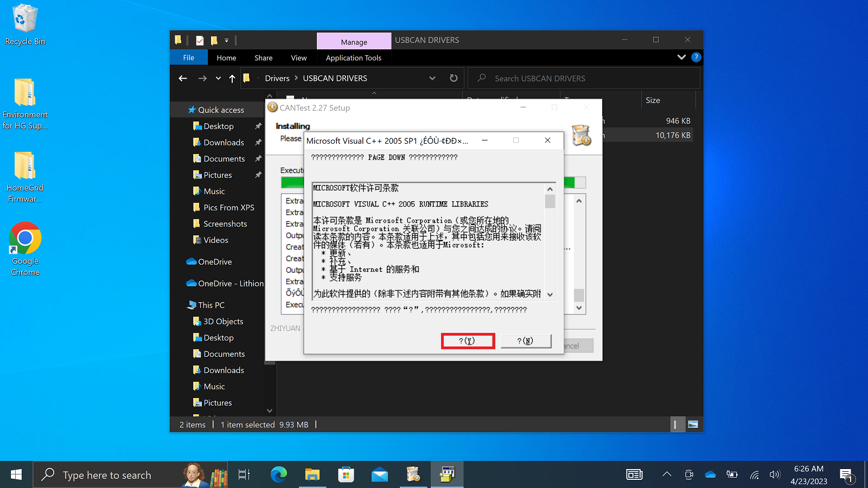Click the ?(Y) accept button in license dialog
This screenshot has height=488, width=868.
(468, 341)
